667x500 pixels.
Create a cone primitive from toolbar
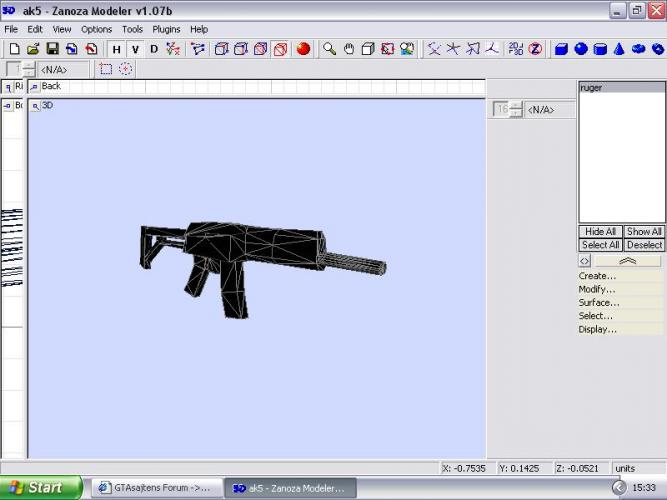pyautogui.click(x=619, y=49)
